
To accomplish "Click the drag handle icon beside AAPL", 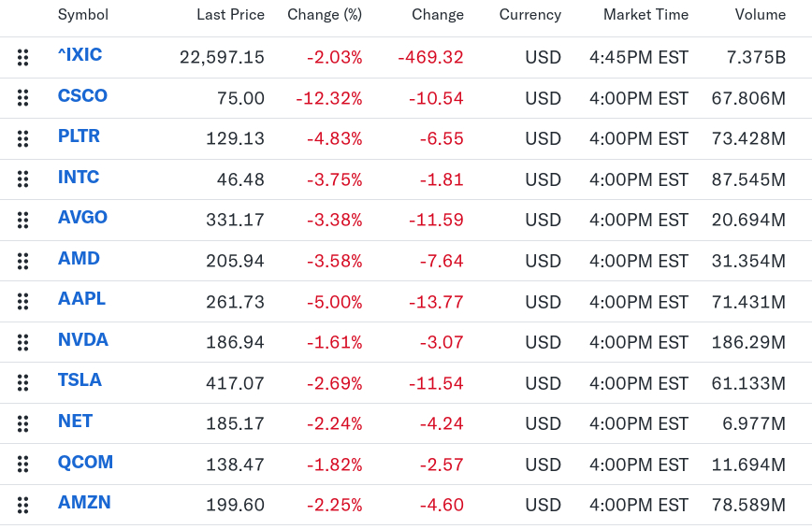I will pos(23,302).
